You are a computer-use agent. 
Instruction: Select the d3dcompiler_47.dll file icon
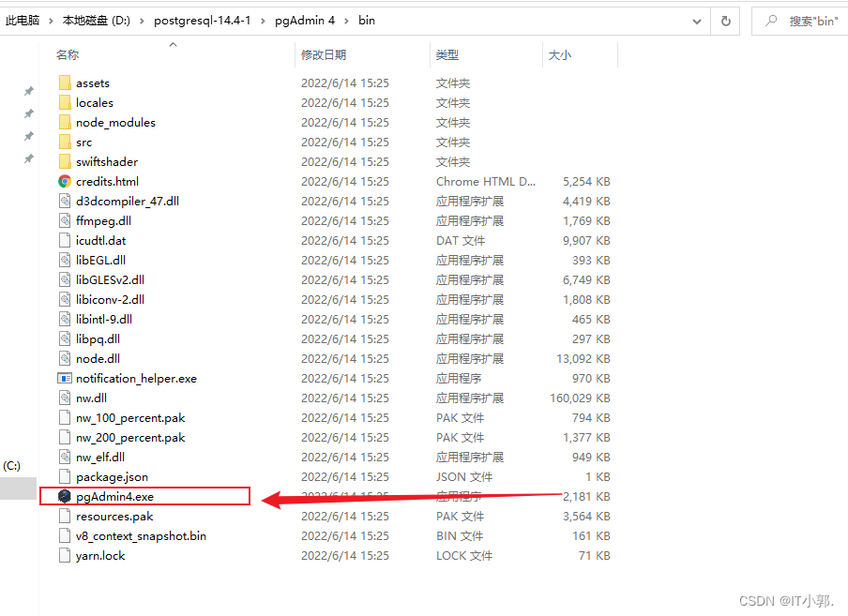[65, 201]
